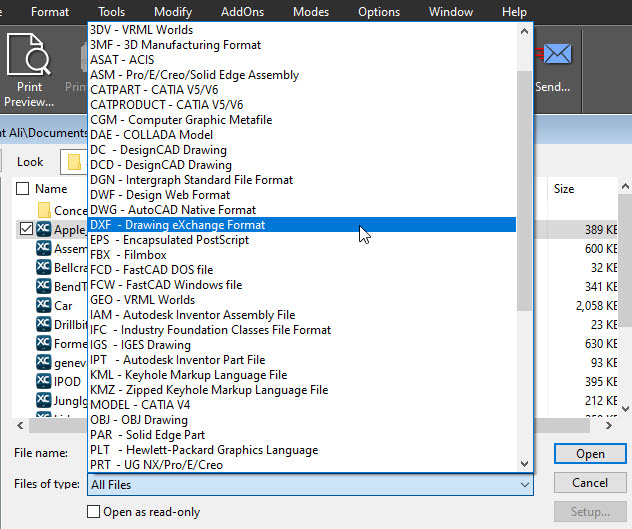Click the Drillbit file's XC icon
This screenshot has width=632, height=529.
44,324
